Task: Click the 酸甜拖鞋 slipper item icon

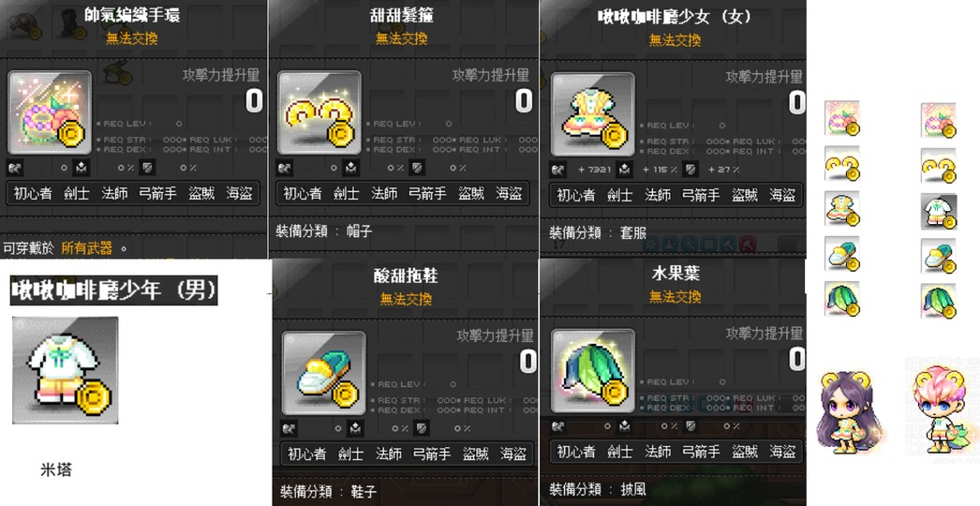Action: point(324,373)
